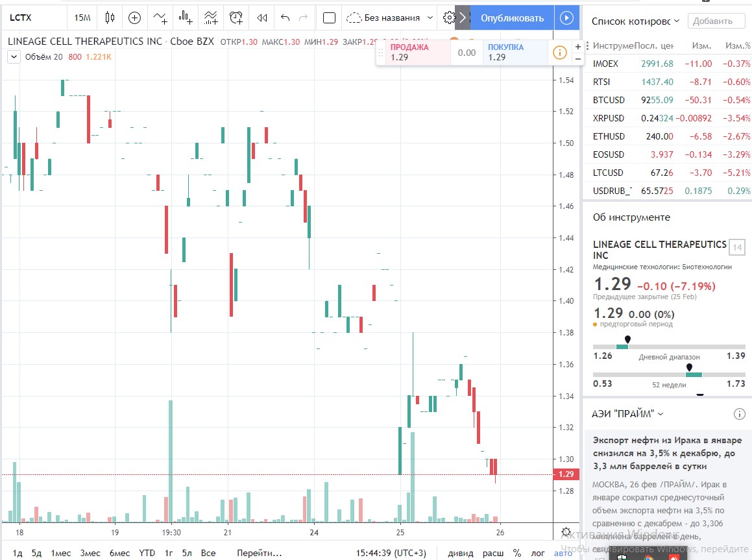Select the EOSUSD row in the watchlist

[667, 154]
